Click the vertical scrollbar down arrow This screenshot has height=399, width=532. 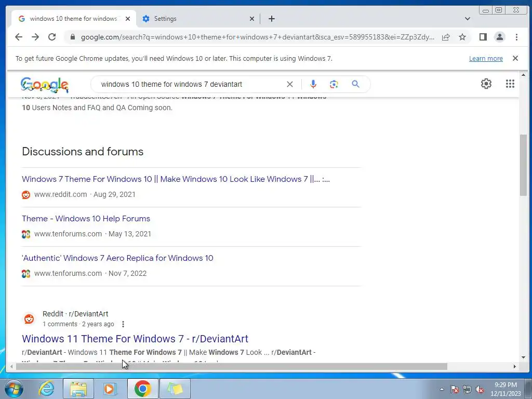[523, 357]
